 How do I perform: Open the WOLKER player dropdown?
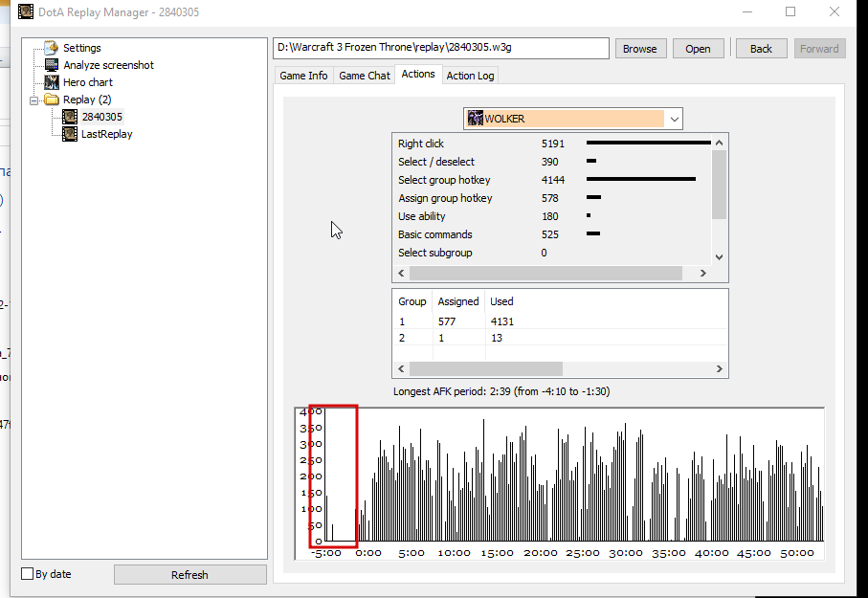click(674, 119)
